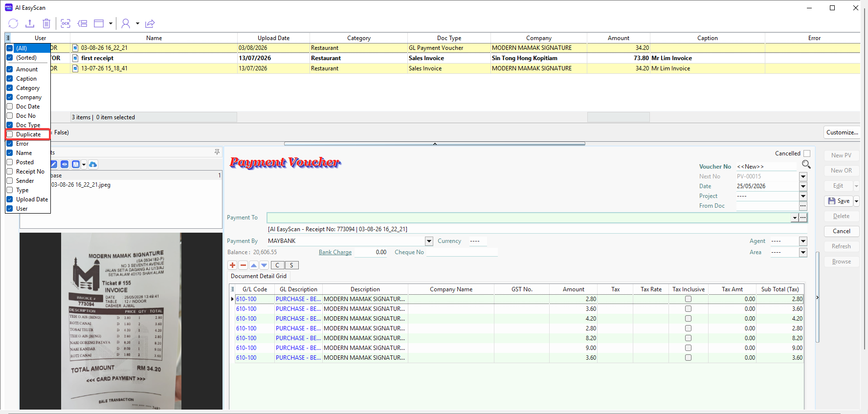Screen dimensions: 868x414
Task: Open the Save button dropdown arrow
Action: pos(856,201)
